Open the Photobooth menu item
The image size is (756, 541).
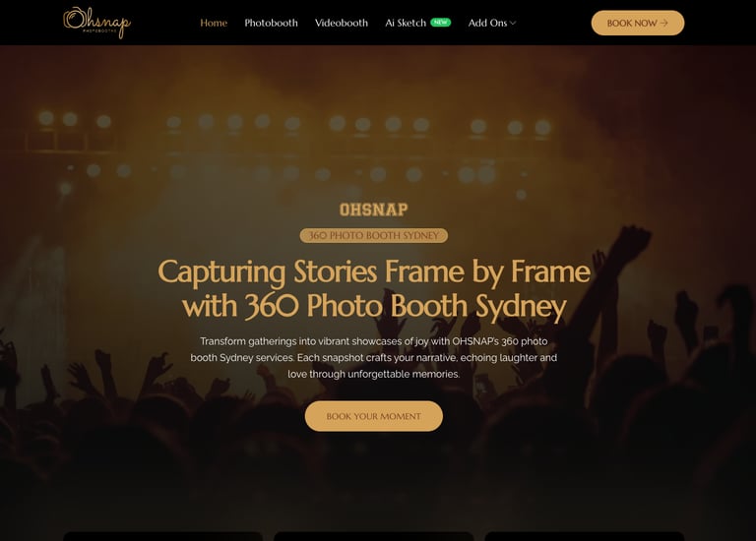click(271, 23)
